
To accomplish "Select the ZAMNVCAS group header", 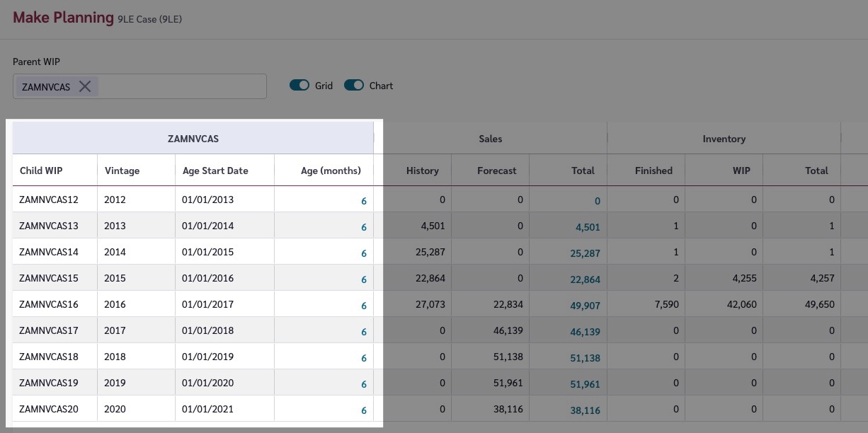I will (193, 139).
